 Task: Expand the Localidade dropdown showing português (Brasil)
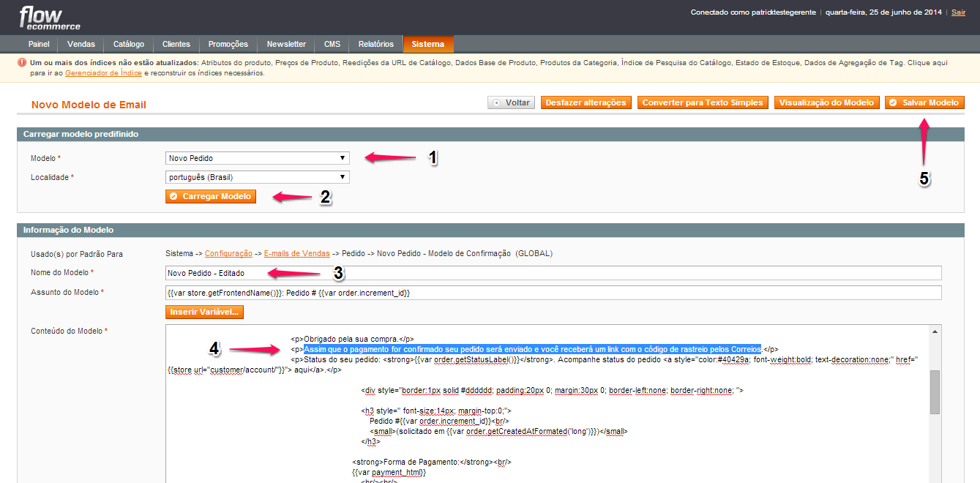pos(258,177)
